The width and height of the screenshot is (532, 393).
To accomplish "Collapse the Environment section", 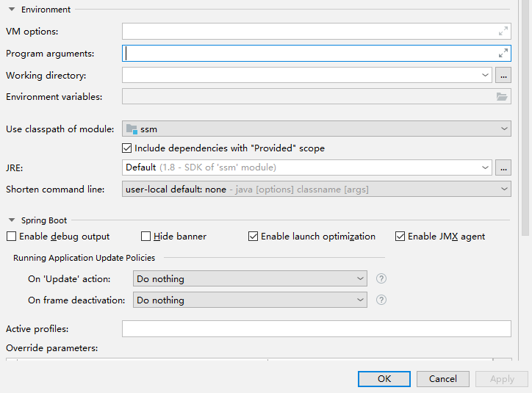I will [x=12, y=10].
